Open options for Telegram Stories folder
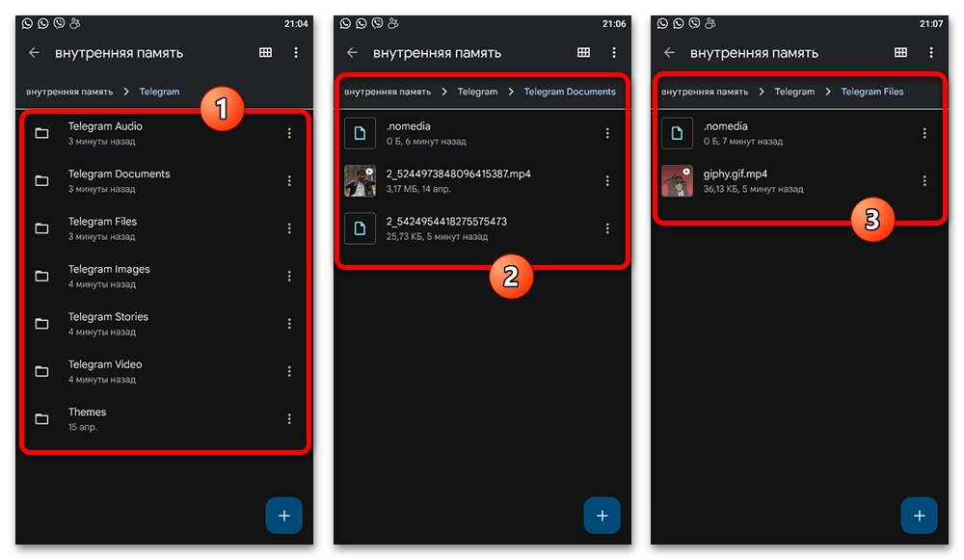Viewport: 964px width, 560px height. click(x=289, y=324)
